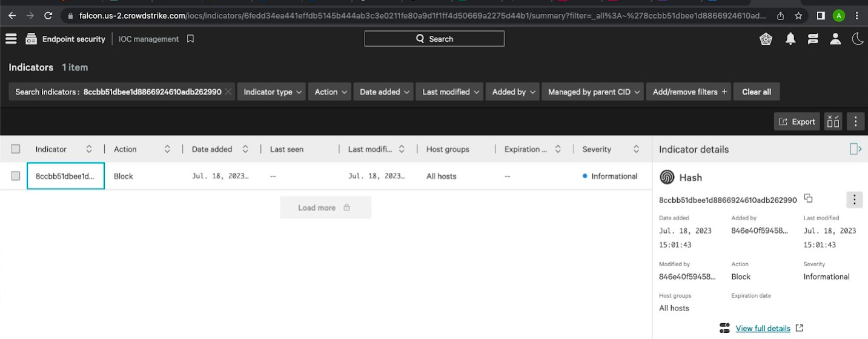
Task: Open the Chrome three-dot menu
Action: coord(858,16)
